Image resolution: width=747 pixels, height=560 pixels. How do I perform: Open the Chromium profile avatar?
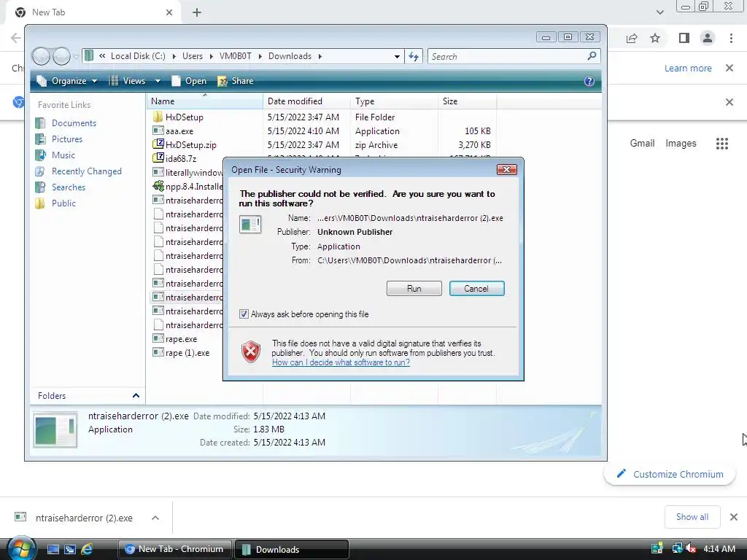point(708,38)
